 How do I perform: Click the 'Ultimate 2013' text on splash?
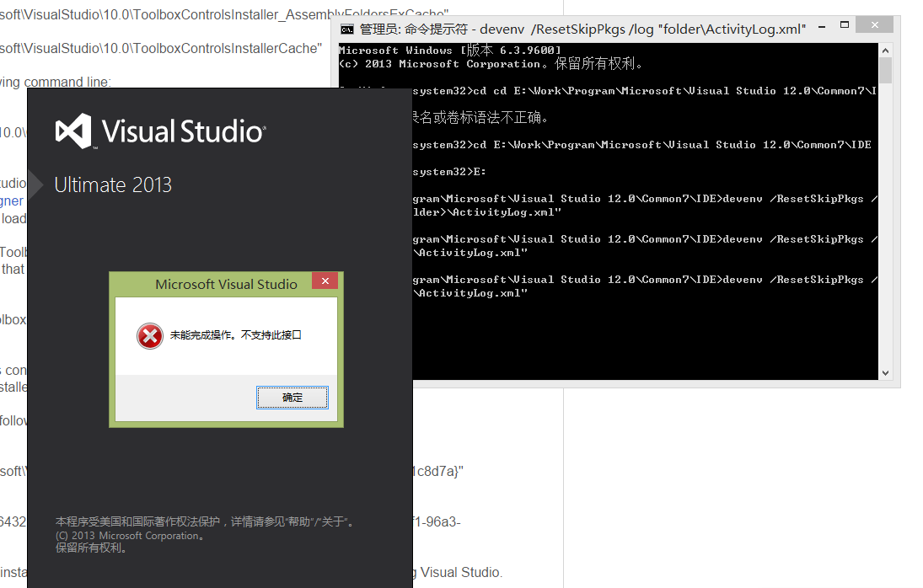click(113, 185)
